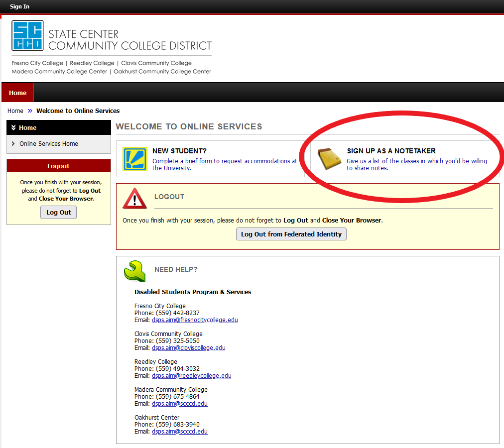This screenshot has height=448, width=504.
Task: Email dsps.aim@cloviscollege.edu
Action: (189, 348)
